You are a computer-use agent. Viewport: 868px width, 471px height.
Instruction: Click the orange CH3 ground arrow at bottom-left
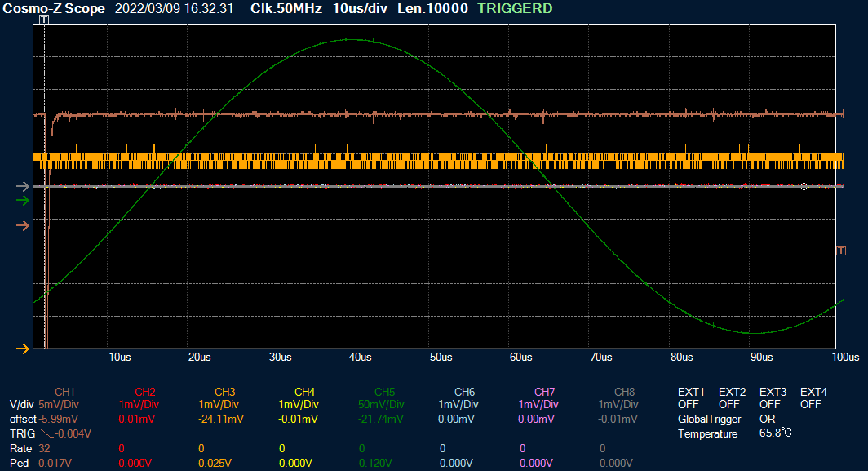[22, 349]
